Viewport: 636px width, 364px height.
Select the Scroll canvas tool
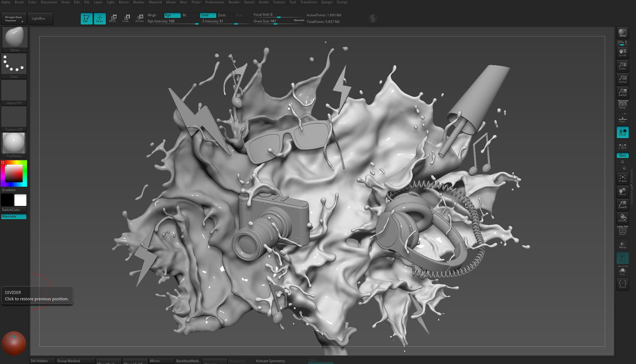[622, 52]
